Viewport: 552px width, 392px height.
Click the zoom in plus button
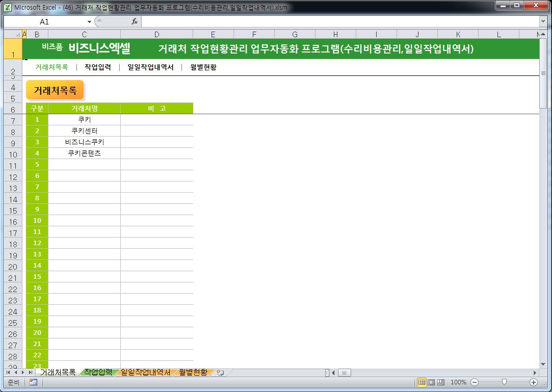click(x=533, y=382)
